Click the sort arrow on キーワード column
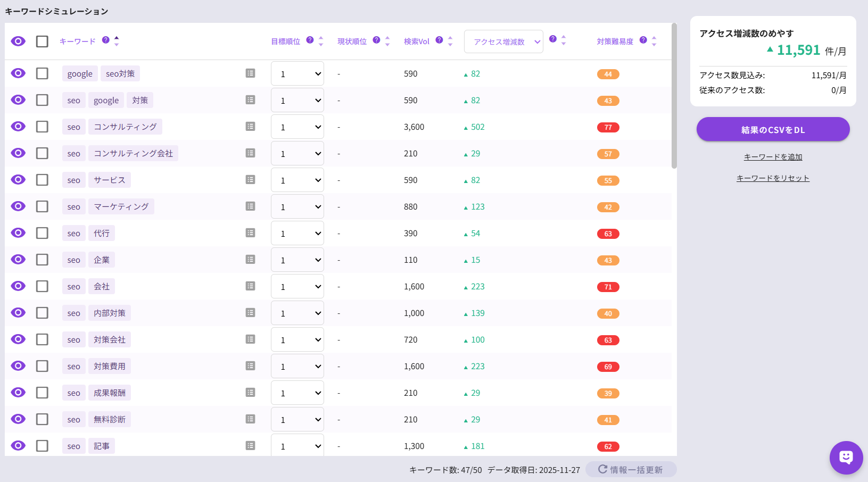Viewport: 868px width, 482px height. coord(117,41)
